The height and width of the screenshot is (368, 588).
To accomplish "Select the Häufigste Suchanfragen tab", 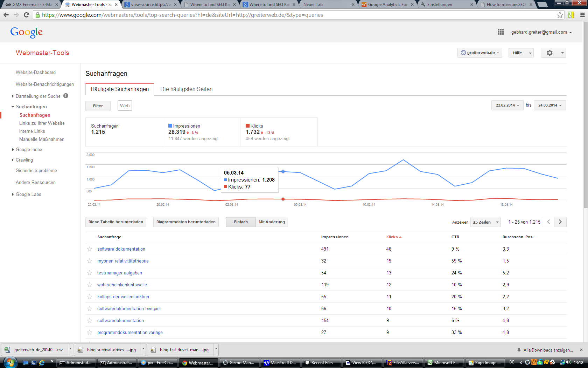I will tap(120, 89).
